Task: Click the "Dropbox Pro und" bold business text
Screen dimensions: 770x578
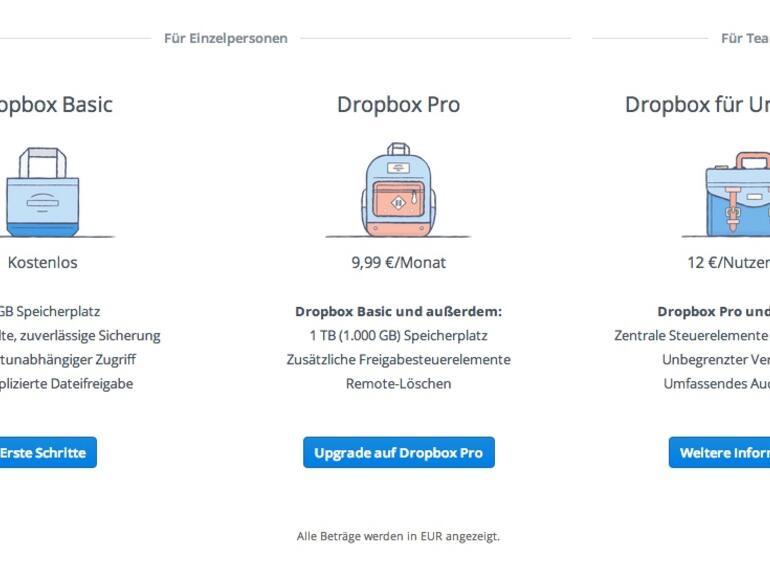Action: pyautogui.click(x=712, y=312)
